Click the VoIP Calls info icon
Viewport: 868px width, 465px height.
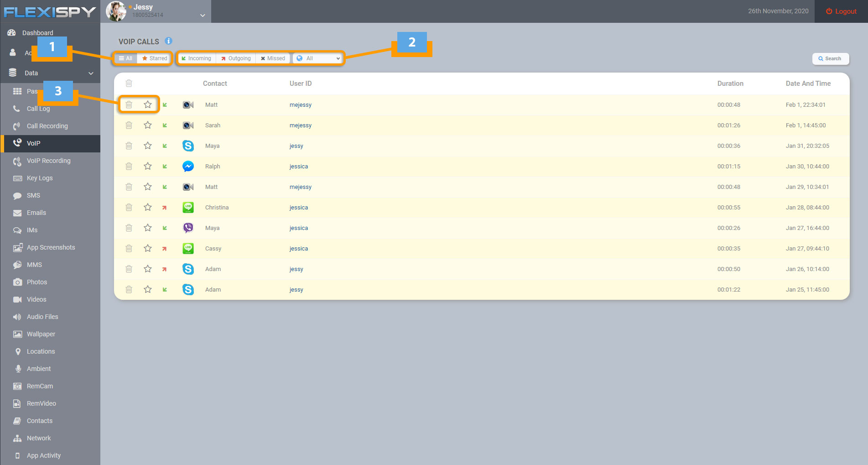point(168,41)
